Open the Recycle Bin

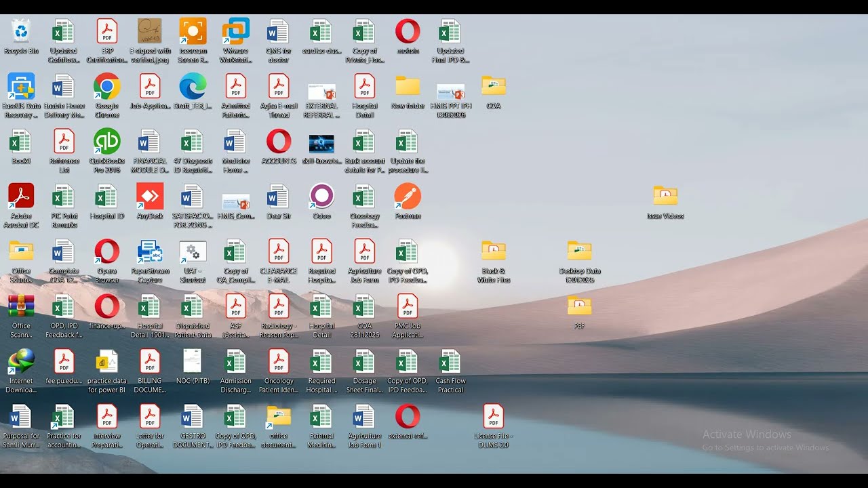pos(21,31)
